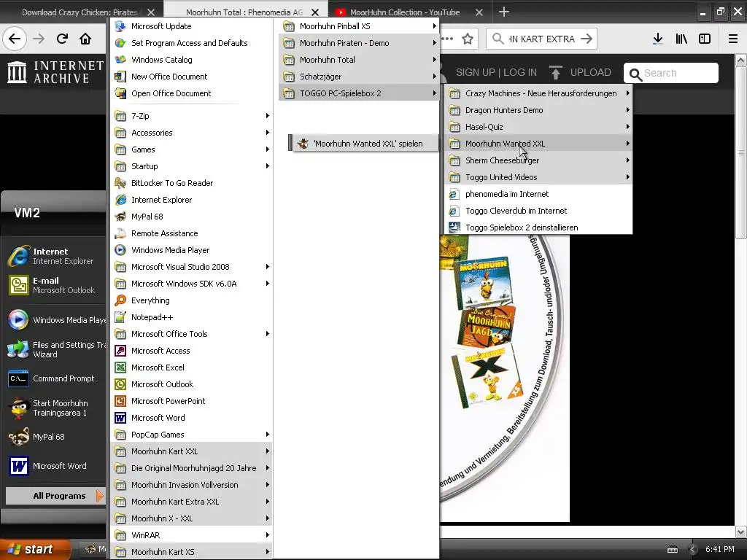
Task: Expand Moorhuhn Kart XXL folder
Action: pyautogui.click(x=190, y=451)
